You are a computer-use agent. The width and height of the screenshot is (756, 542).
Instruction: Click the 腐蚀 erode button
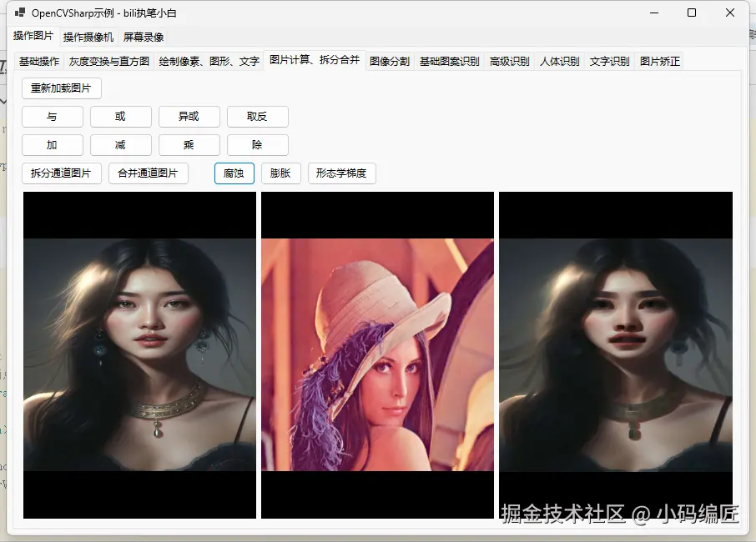coord(234,173)
